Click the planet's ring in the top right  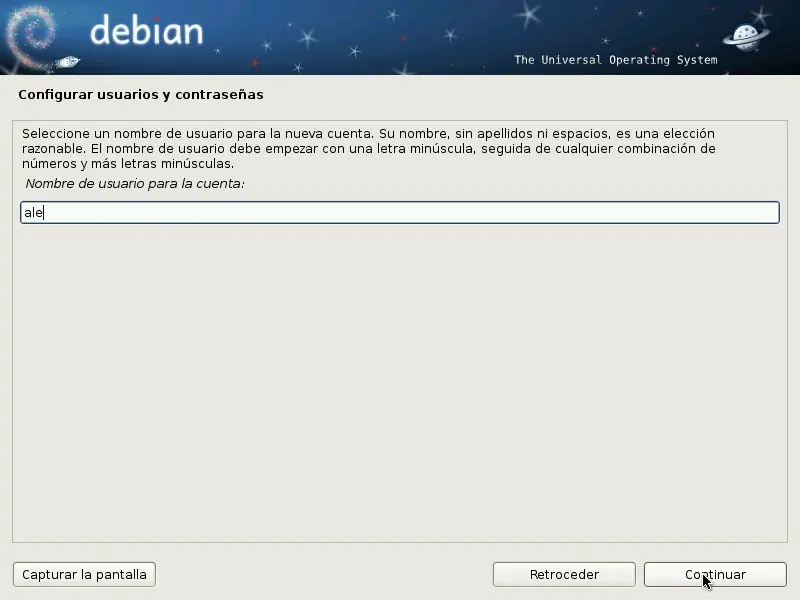coord(738,38)
